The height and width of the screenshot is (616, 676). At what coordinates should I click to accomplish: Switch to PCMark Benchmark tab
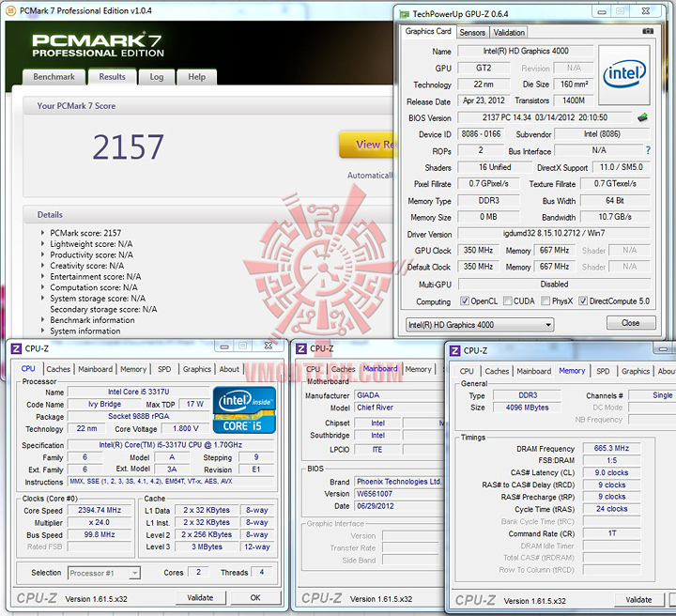pos(54,77)
